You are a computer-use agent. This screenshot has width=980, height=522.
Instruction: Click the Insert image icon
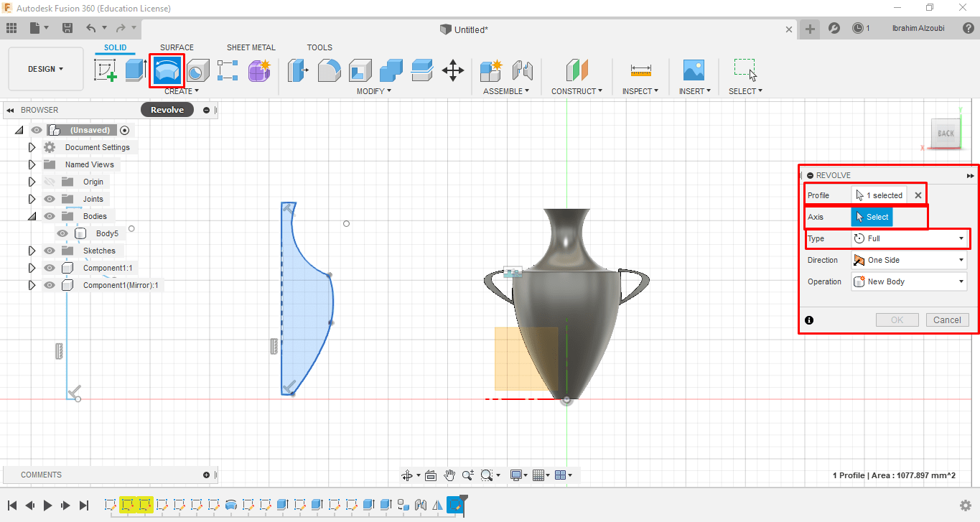point(694,70)
